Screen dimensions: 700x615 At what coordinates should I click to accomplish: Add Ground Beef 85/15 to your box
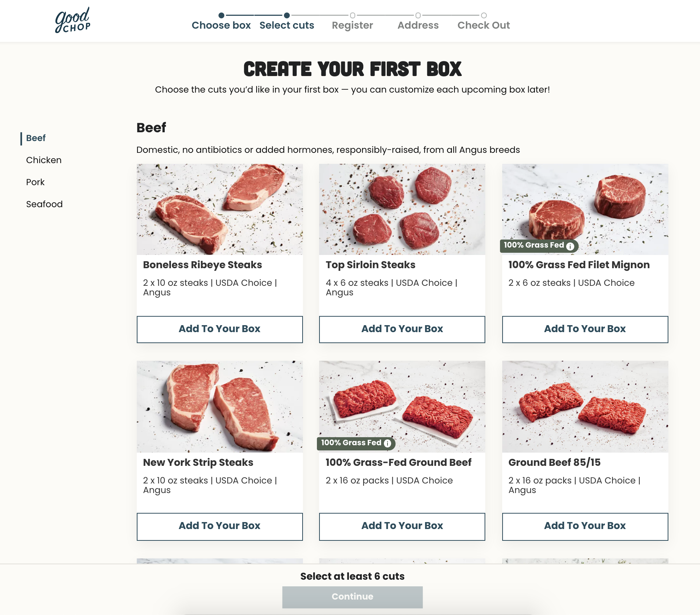coord(585,526)
